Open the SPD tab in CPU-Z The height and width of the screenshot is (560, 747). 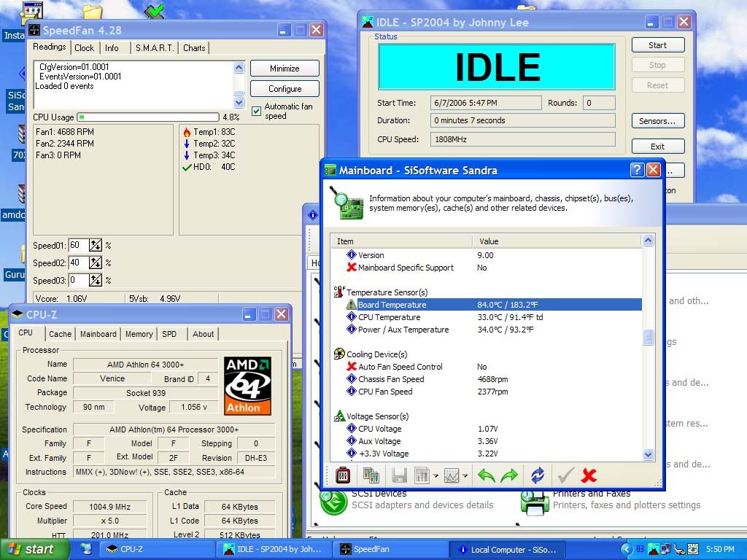click(170, 334)
